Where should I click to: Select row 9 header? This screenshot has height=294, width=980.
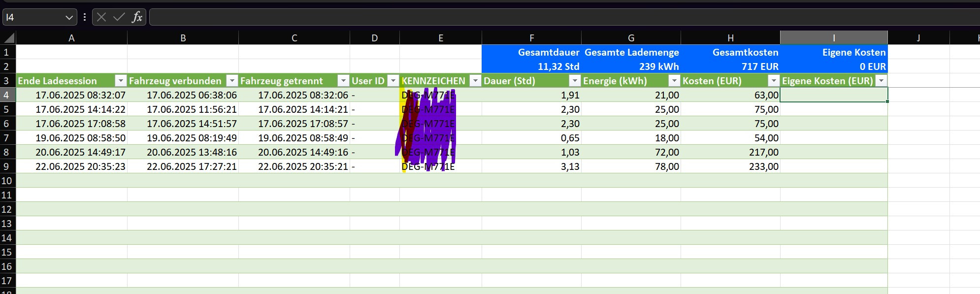tap(7, 166)
